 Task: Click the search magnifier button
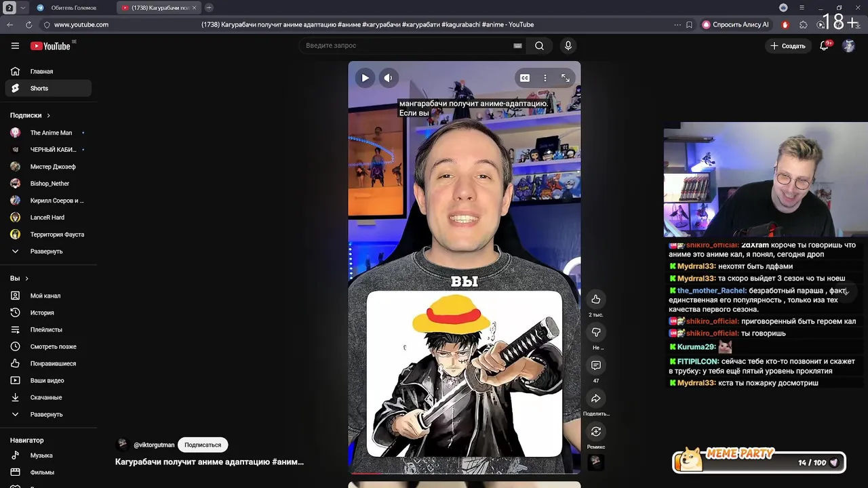[539, 45]
